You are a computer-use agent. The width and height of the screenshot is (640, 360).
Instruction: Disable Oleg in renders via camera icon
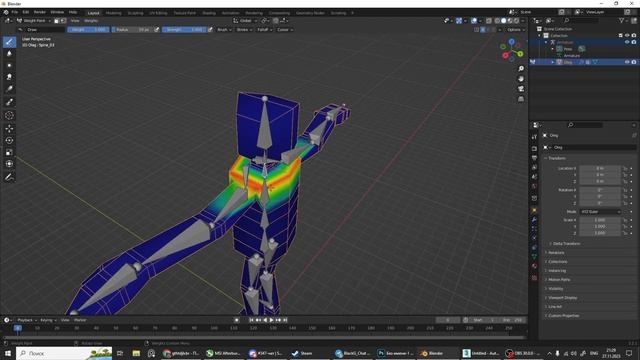(x=634, y=62)
